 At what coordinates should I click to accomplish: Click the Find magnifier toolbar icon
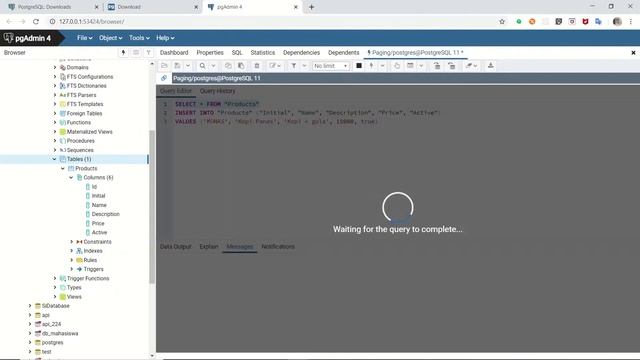tap(202, 66)
